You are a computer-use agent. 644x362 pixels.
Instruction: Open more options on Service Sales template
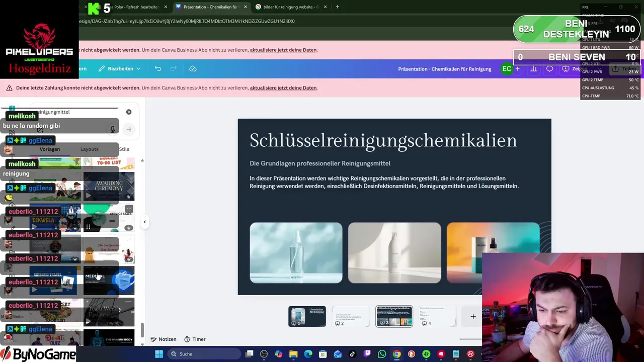(x=129, y=209)
